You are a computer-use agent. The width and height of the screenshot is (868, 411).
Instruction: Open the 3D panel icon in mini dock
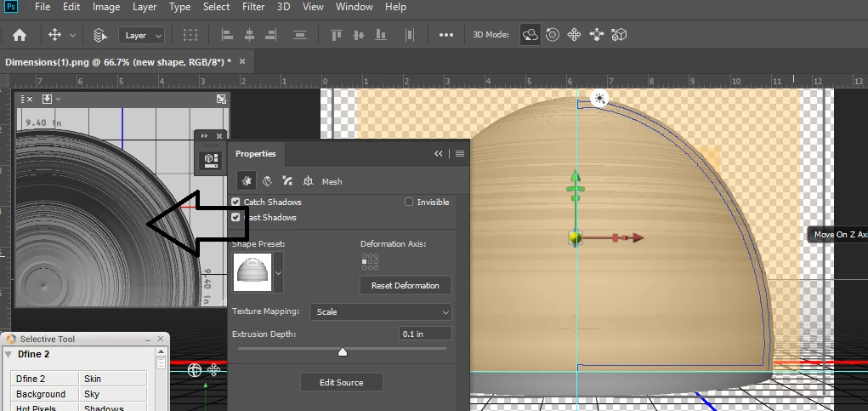[210, 161]
